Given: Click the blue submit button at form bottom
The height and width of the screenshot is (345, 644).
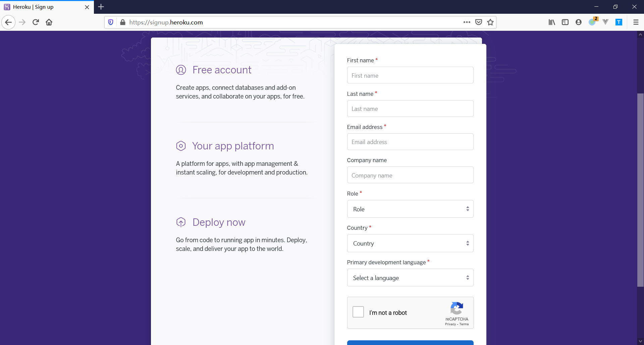Looking at the screenshot, I should 410,343.
